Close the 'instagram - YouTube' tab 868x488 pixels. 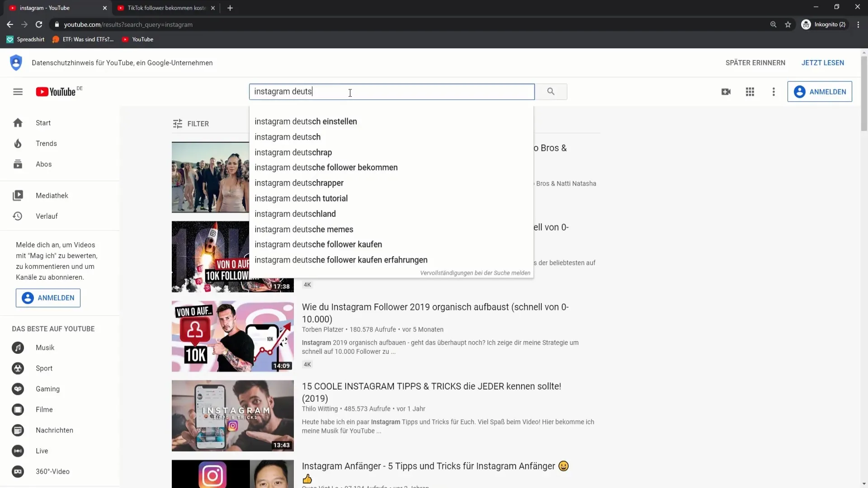(105, 8)
